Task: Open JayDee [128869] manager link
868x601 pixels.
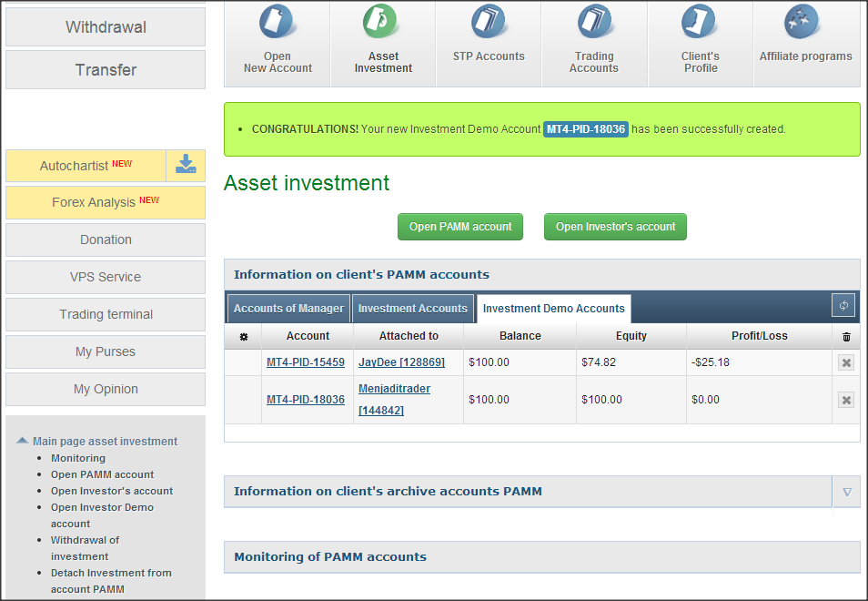Action: click(x=401, y=362)
